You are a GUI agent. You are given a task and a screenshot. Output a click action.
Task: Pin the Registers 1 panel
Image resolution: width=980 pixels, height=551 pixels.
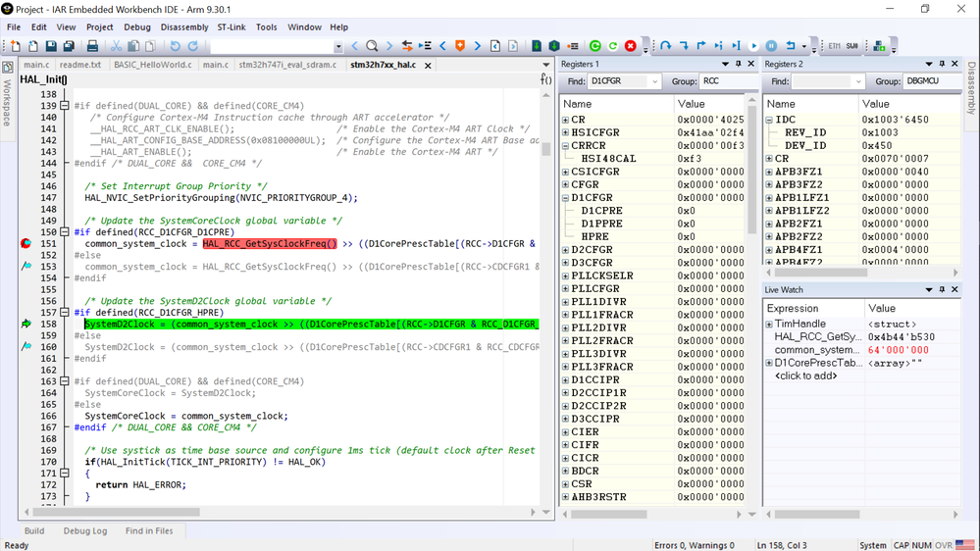coord(738,64)
